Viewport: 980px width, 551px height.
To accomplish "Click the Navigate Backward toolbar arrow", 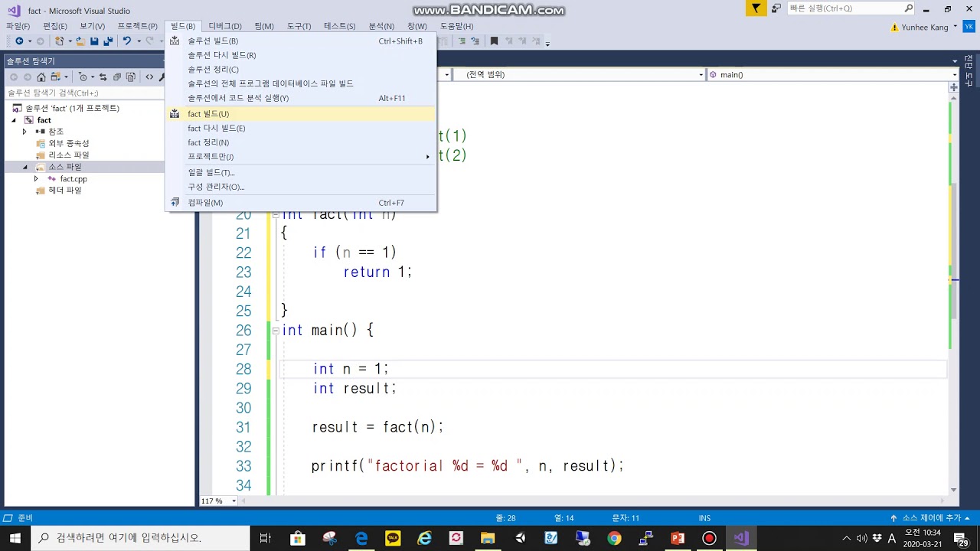I will tap(19, 41).
